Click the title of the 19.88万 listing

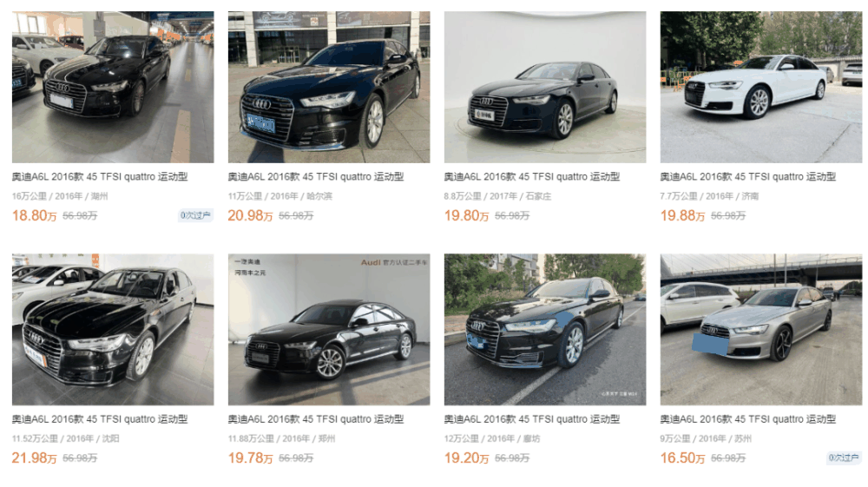pos(748,176)
